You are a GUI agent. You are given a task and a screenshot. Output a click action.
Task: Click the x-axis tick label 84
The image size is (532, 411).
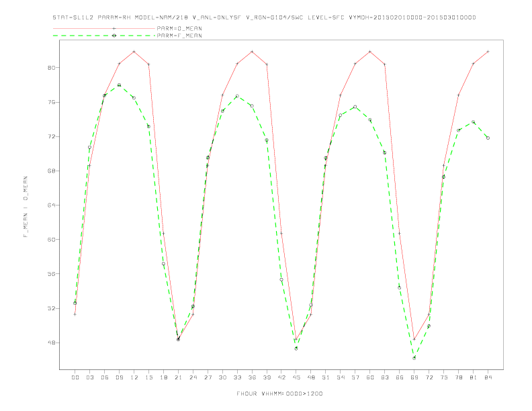pyautogui.click(x=488, y=377)
